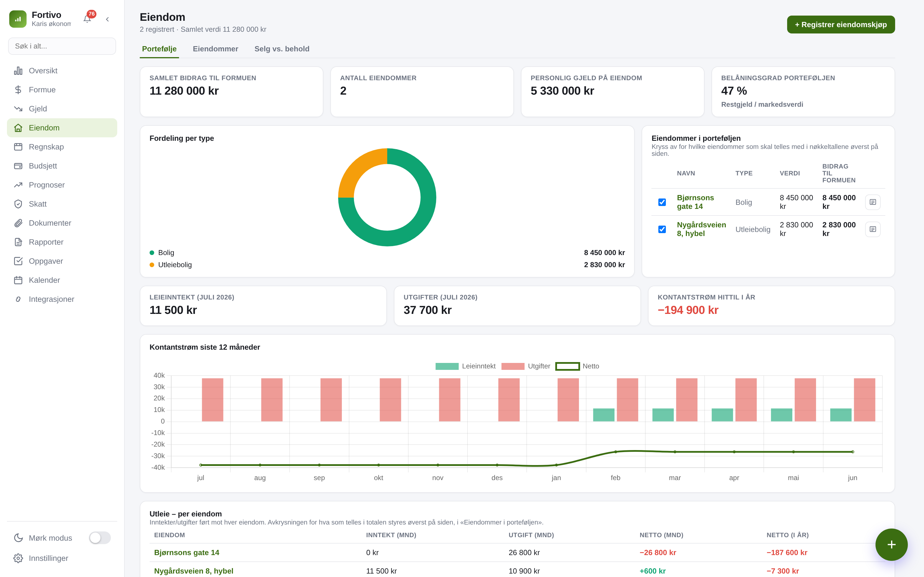Image resolution: width=924 pixels, height=577 pixels.
Task: Open details icon for Bjørnsons gate 14
Action: pyautogui.click(x=872, y=202)
